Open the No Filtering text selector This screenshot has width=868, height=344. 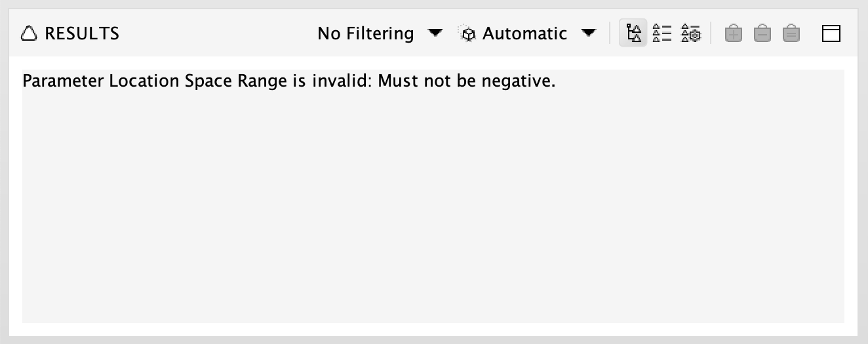pyautogui.click(x=366, y=33)
